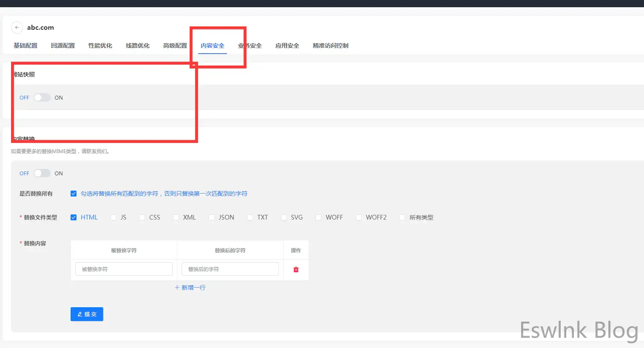The width and height of the screenshot is (644, 348).
Task: Switch to the 回源配置 tab
Action: (63, 46)
